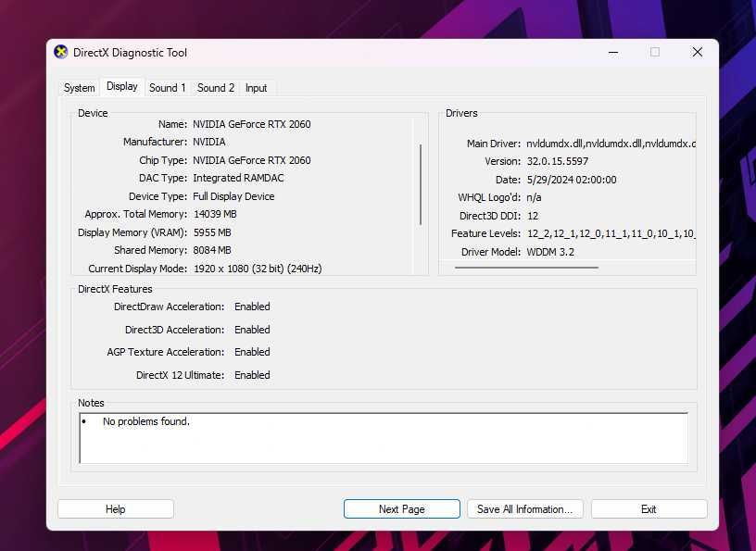
Task: Click the Current Display Mode label
Action: point(138,269)
